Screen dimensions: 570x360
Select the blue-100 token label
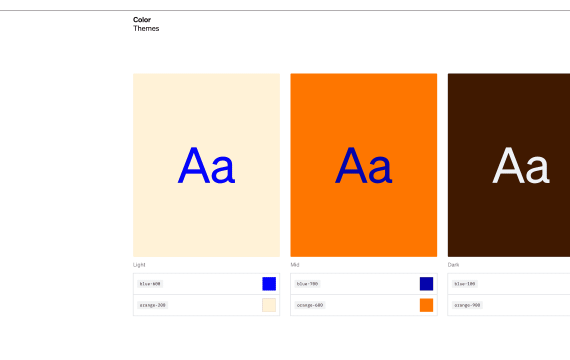click(465, 284)
